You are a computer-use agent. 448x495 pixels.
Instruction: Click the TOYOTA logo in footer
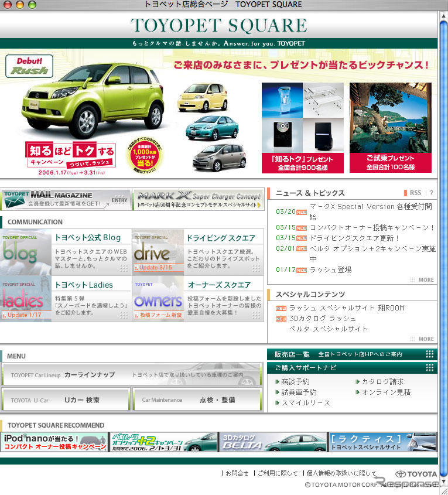[x=416, y=474]
